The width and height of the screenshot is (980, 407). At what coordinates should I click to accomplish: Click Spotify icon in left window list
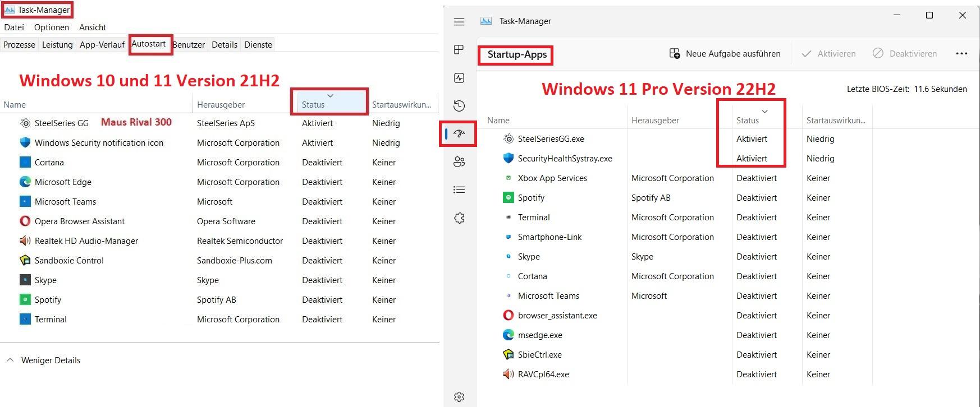(25, 299)
